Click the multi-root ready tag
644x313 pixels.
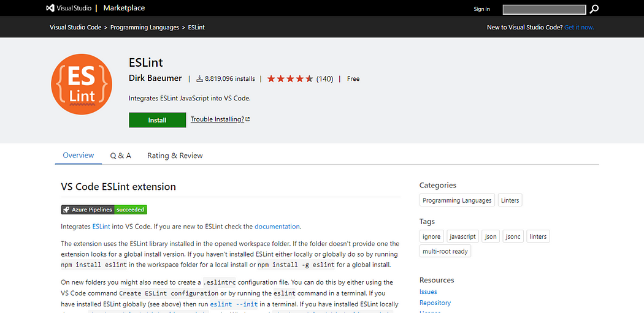445,251
